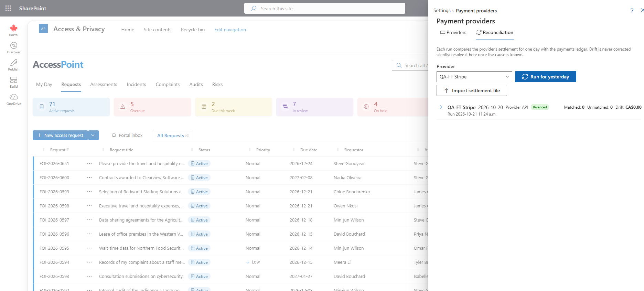Open the menu for FOI-2026-0594
The height and width of the screenshot is (291, 644).
coord(89,262)
